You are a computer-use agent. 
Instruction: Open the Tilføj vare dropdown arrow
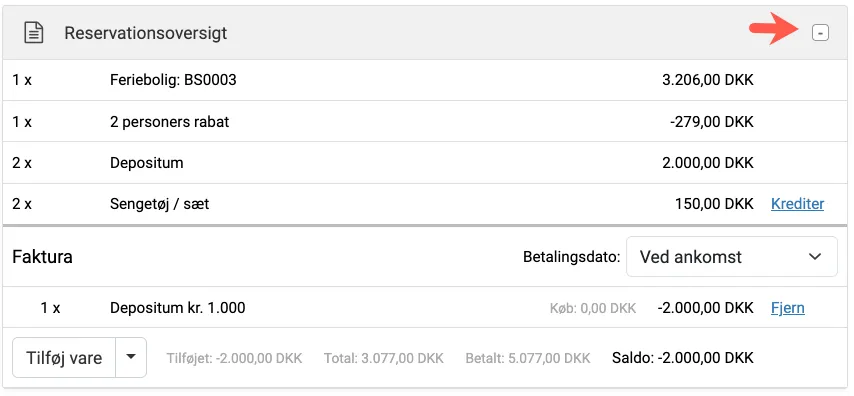(x=131, y=358)
